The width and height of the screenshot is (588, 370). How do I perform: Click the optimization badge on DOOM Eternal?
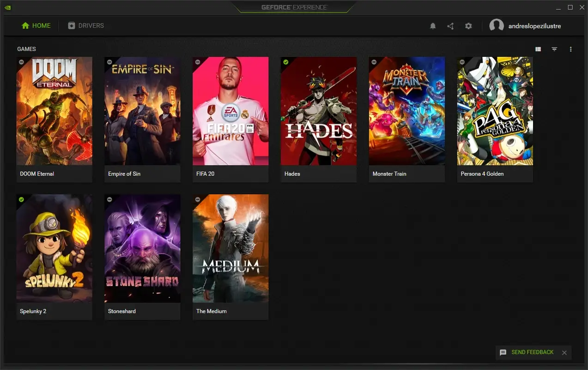click(21, 62)
